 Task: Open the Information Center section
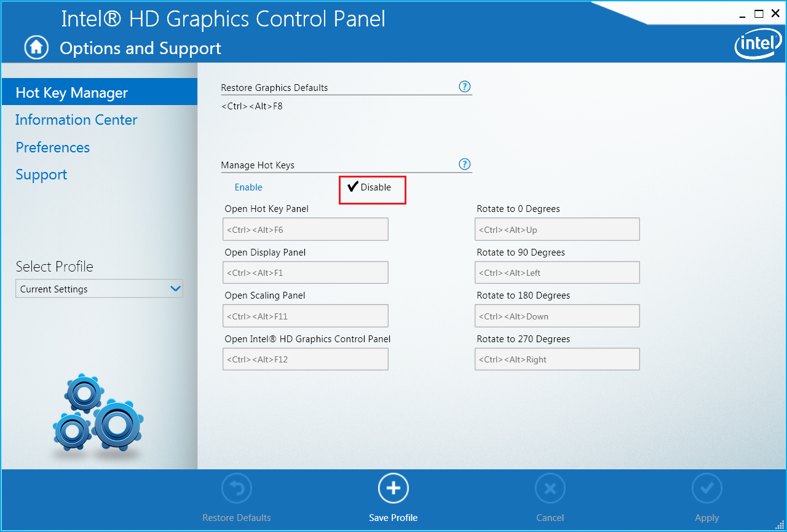tap(76, 120)
